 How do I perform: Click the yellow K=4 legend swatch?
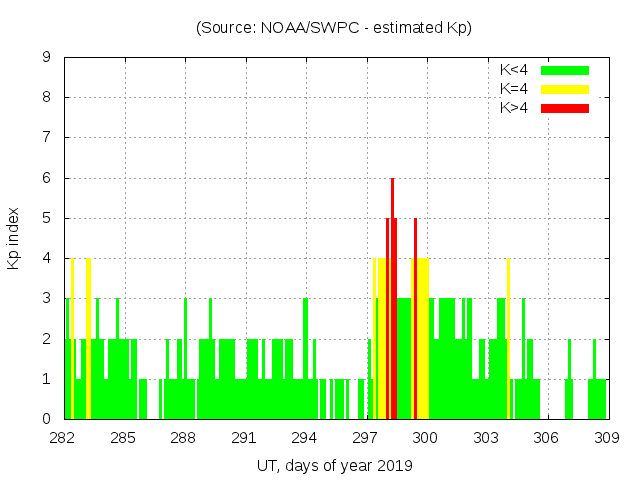coord(565,89)
